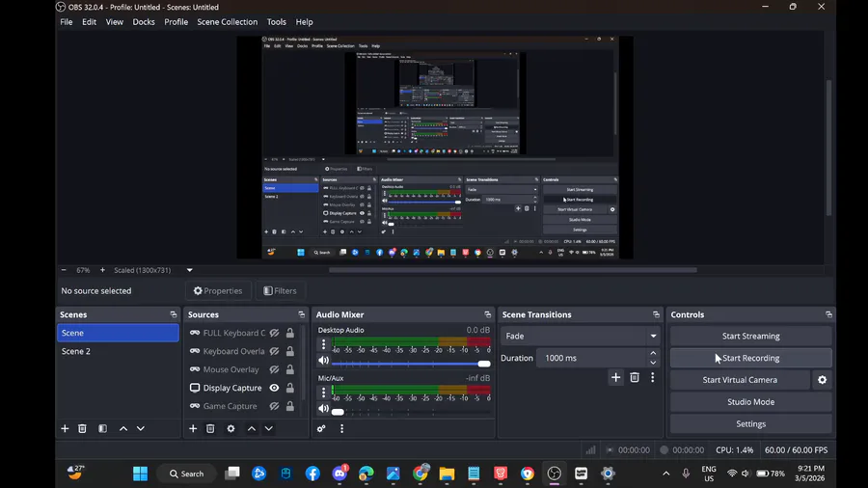Open Desktop Audio three-dot options
Viewport: 868px width, 488px height.
pyautogui.click(x=324, y=344)
